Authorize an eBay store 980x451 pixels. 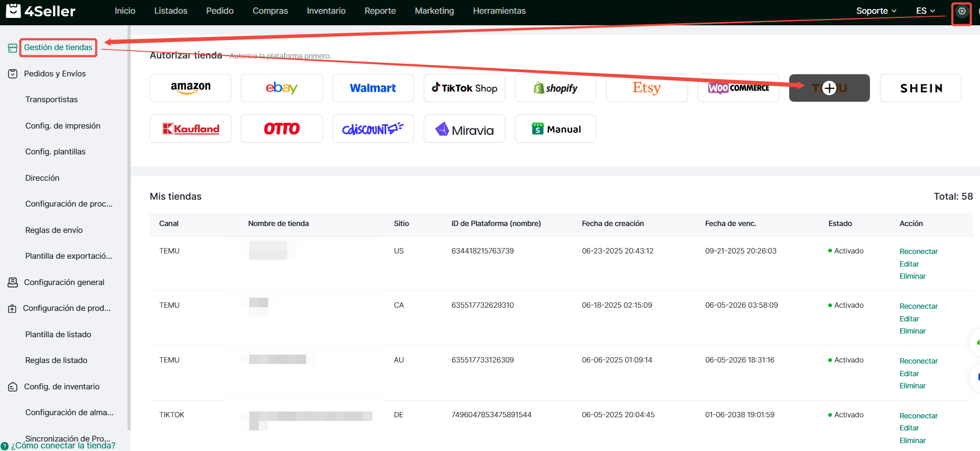click(281, 88)
